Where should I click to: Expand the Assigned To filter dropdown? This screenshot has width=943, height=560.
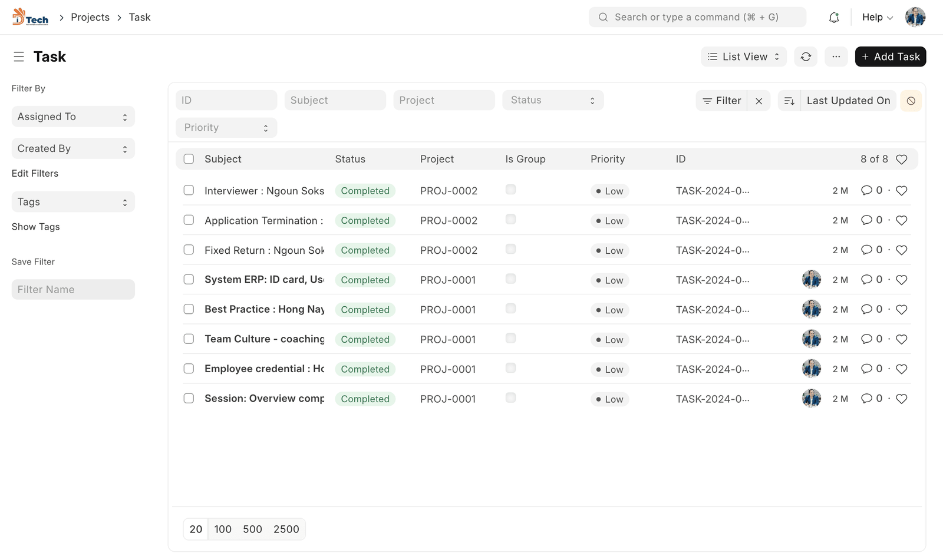pyautogui.click(x=73, y=117)
